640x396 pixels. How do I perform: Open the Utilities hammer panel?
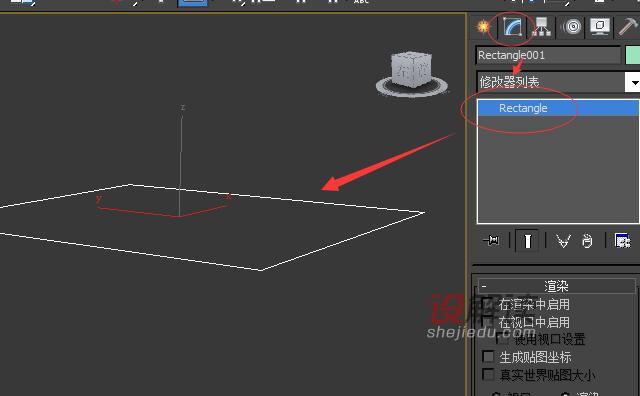(x=629, y=27)
